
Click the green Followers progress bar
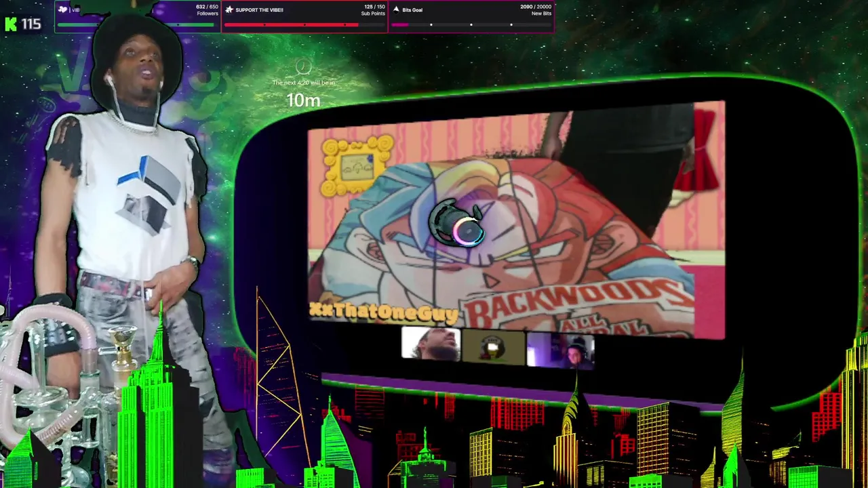point(136,25)
